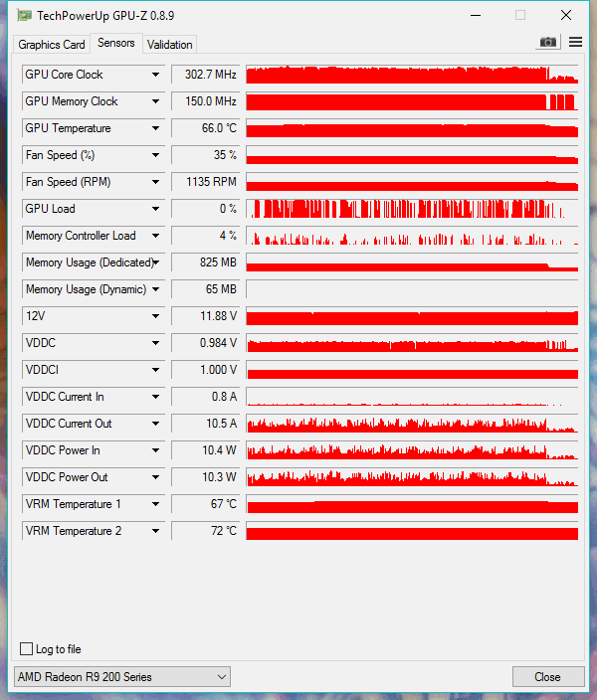The height and width of the screenshot is (700, 597).
Task: Click the GPU Temperature history graph
Action: click(412, 128)
